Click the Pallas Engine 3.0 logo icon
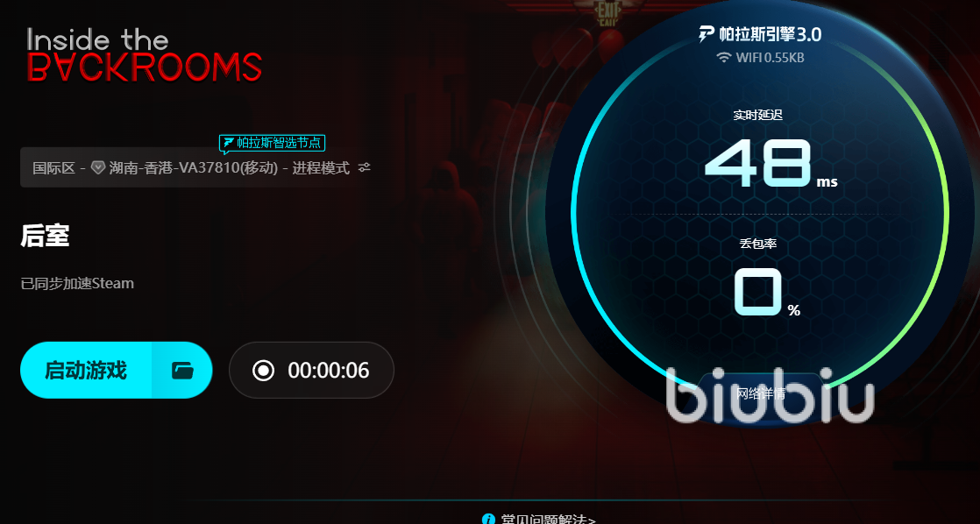 click(x=707, y=33)
